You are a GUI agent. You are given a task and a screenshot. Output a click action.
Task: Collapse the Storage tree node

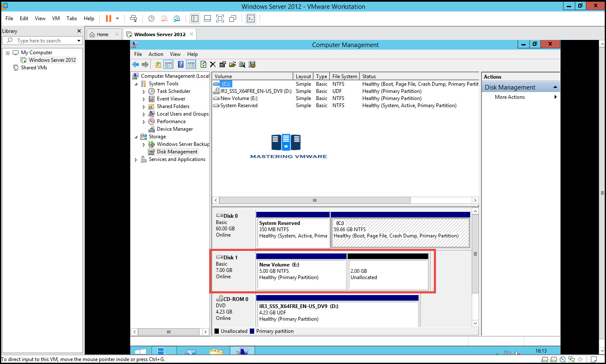[136, 137]
